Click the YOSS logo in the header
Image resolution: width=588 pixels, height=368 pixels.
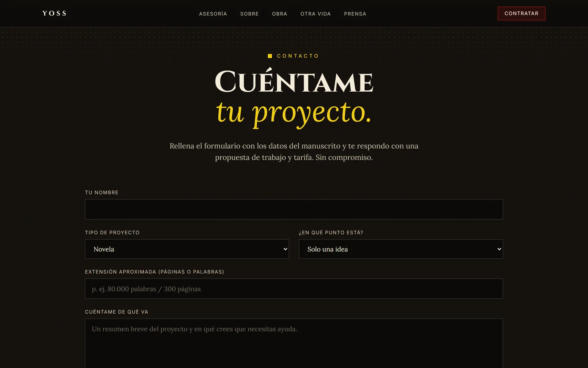tap(54, 13)
